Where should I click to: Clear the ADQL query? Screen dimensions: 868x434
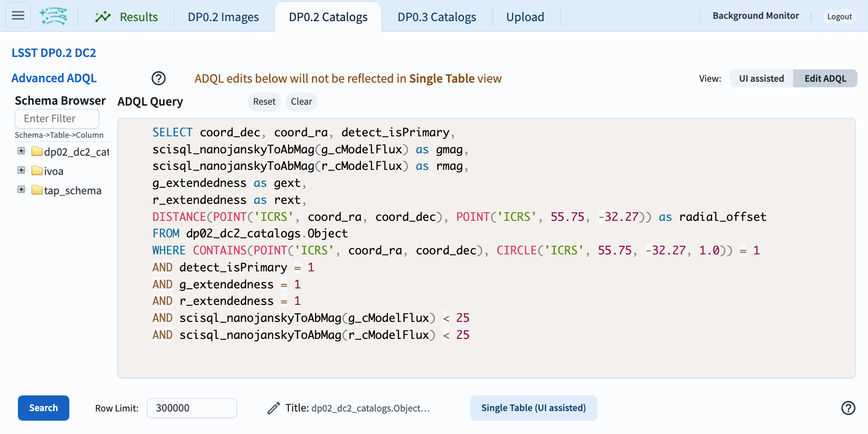coord(301,101)
